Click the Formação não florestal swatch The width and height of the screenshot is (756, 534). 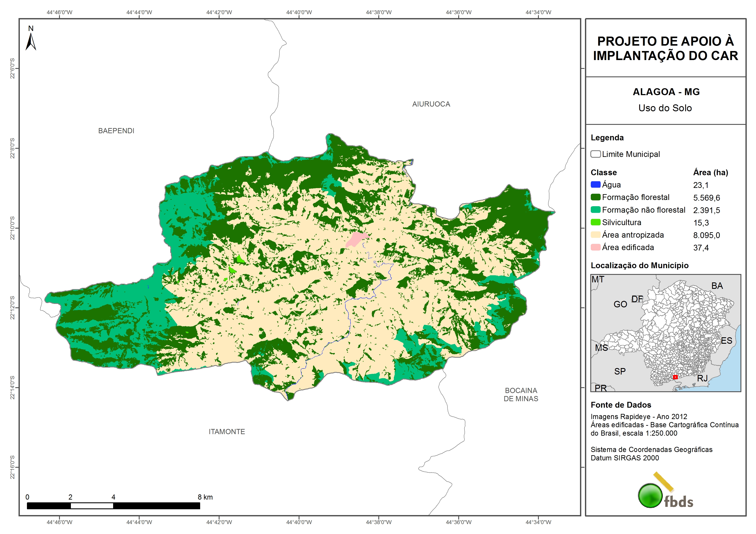[595, 210]
